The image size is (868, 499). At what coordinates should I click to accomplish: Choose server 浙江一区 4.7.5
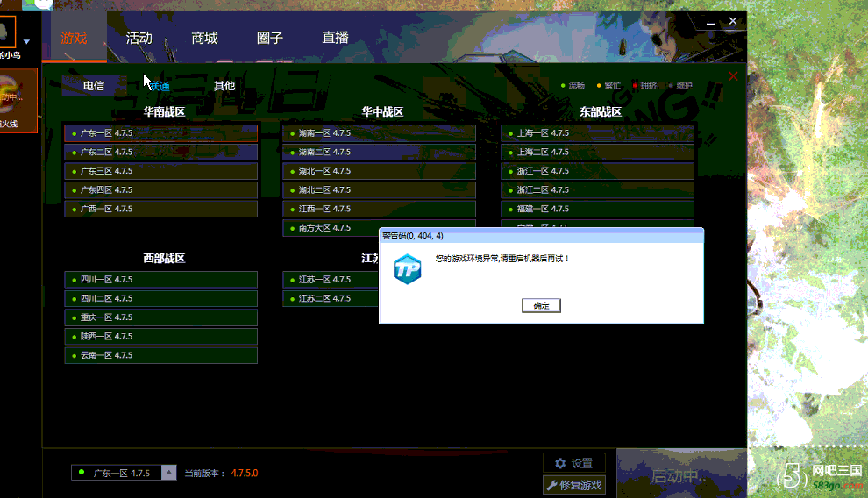(597, 171)
